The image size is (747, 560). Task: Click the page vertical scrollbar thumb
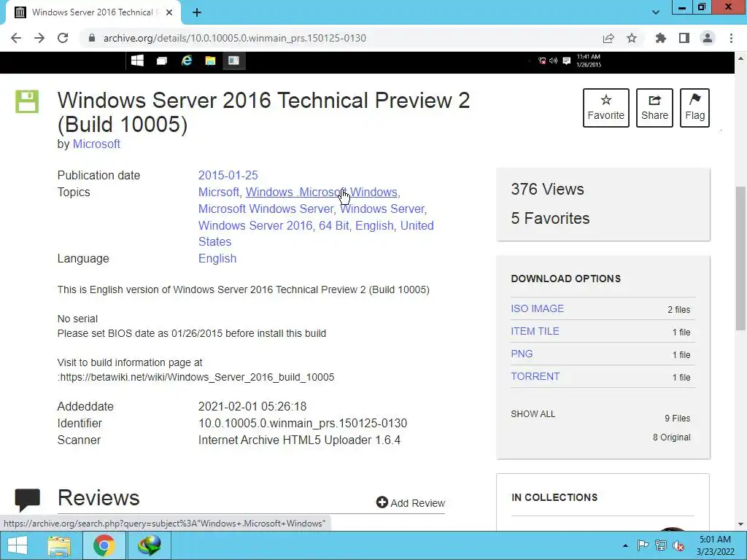(x=741, y=257)
